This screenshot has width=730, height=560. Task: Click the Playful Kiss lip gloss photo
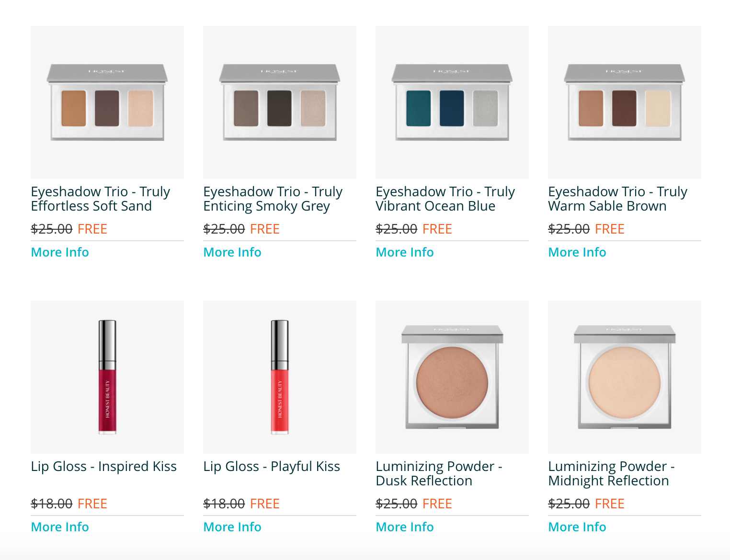pos(280,377)
